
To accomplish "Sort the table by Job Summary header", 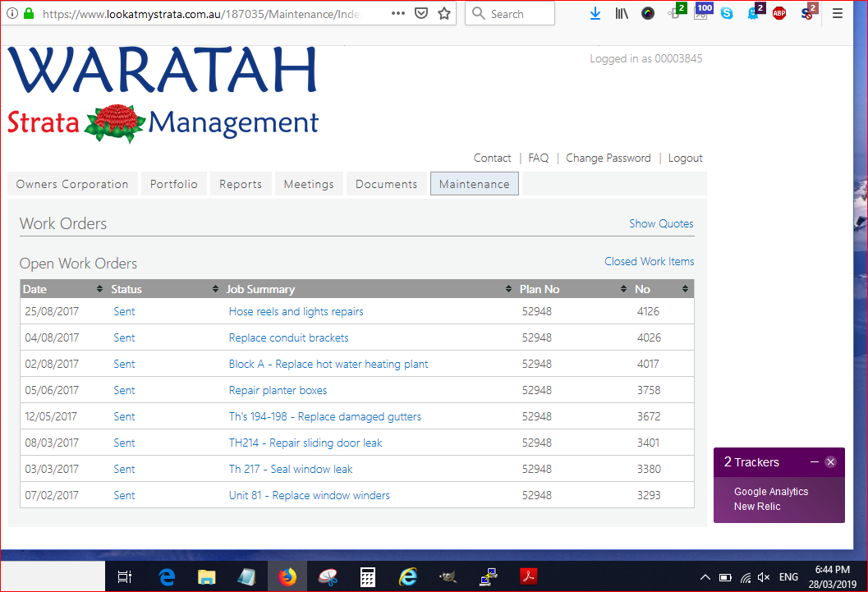I will click(x=261, y=289).
